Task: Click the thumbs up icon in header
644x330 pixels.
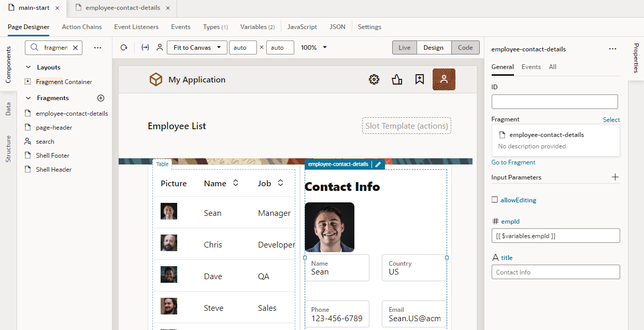Action: click(x=397, y=79)
